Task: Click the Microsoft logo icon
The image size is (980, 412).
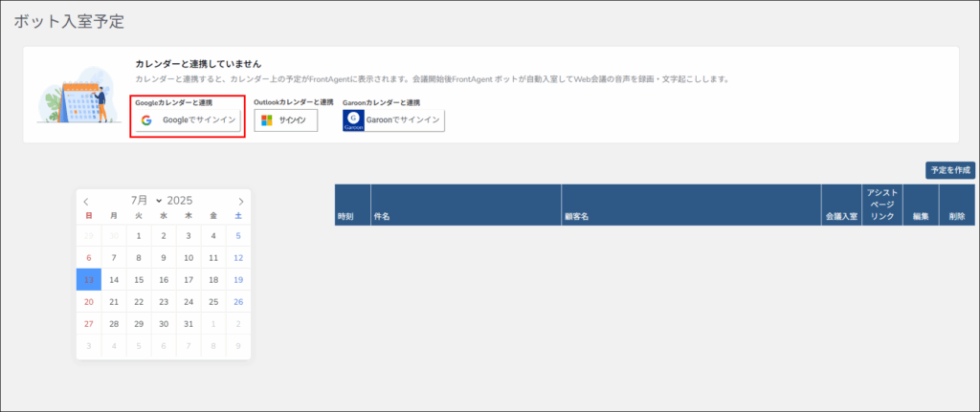Action: click(267, 120)
